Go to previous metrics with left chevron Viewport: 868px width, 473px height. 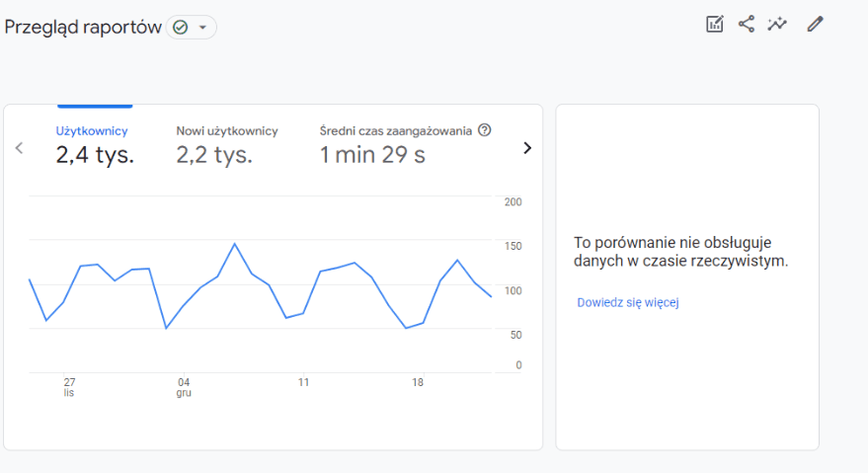[x=19, y=148]
